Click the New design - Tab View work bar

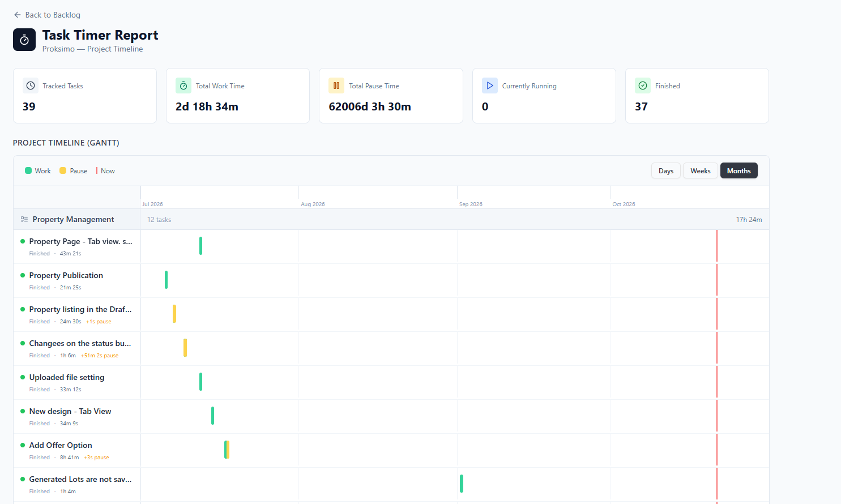coord(212,416)
